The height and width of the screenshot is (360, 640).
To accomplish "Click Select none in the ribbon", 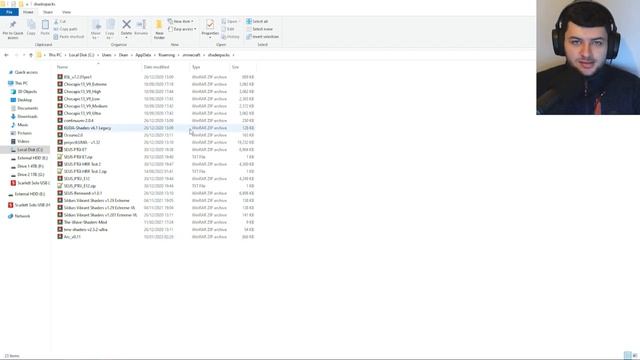I will tap(260, 29).
